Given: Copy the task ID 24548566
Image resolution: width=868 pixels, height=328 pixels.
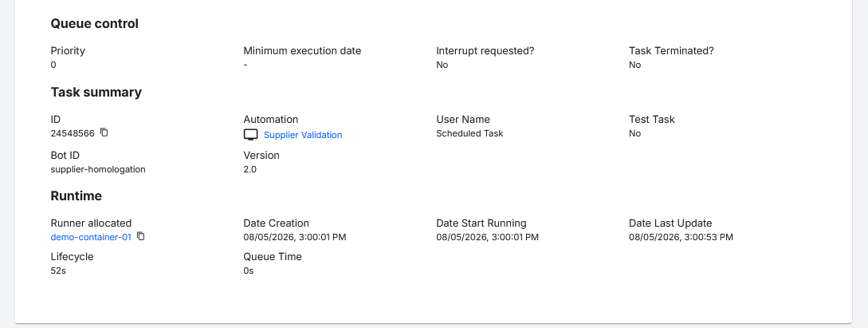Looking at the screenshot, I should tap(104, 132).
